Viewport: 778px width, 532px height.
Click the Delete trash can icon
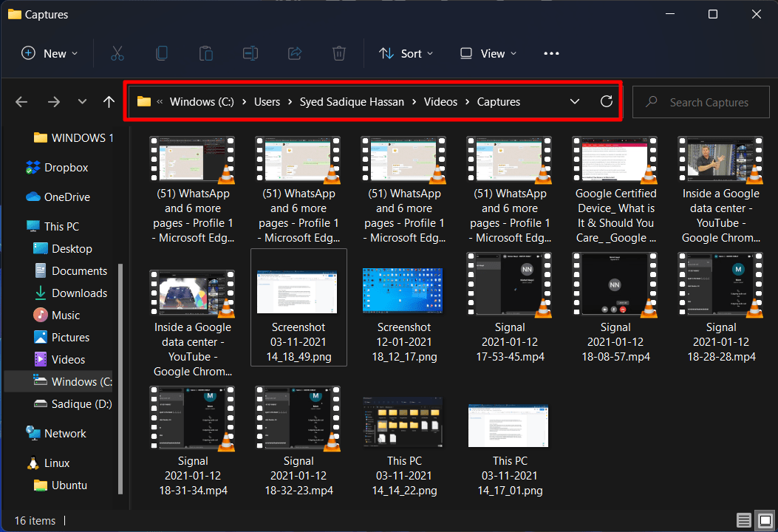[339, 53]
